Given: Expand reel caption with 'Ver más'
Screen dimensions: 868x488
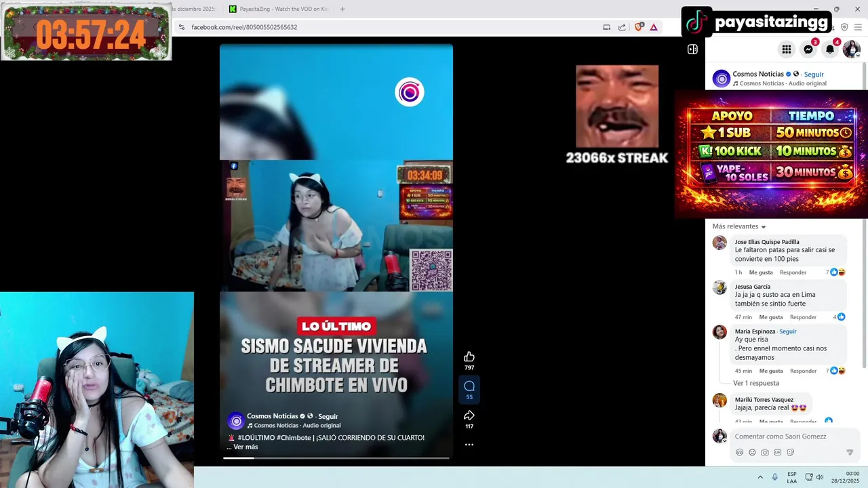Looking at the screenshot, I should (245, 447).
